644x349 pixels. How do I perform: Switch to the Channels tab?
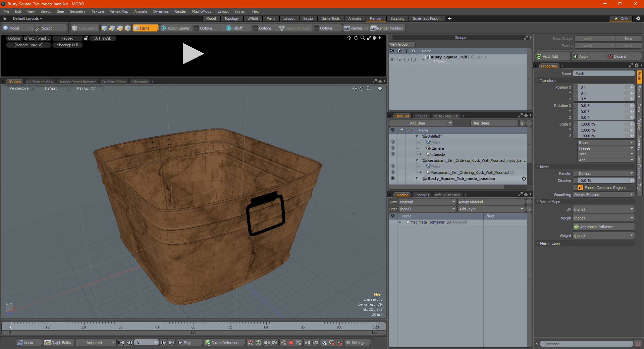click(x=421, y=195)
